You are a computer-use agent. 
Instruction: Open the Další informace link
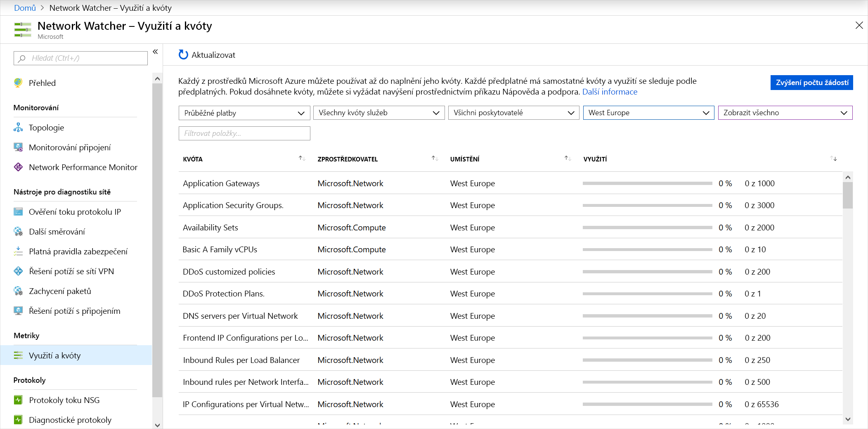pyautogui.click(x=610, y=92)
